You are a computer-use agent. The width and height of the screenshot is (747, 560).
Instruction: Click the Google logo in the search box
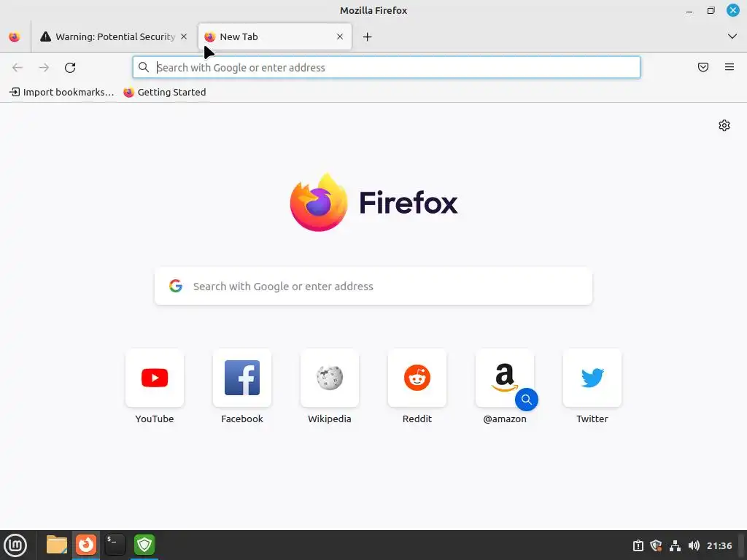click(x=176, y=286)
